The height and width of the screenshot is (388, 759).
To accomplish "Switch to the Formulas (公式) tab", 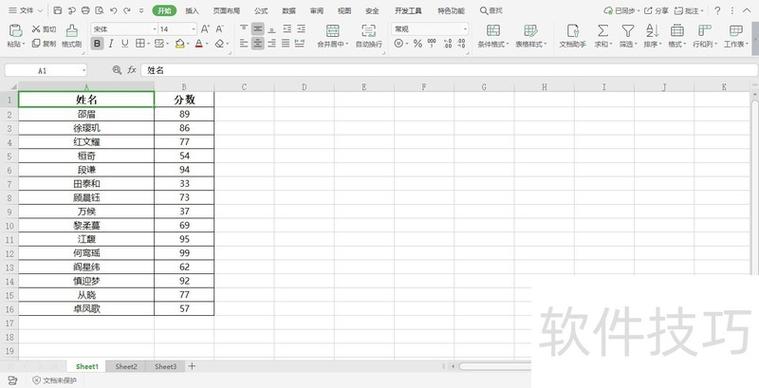I will tap(261, 10).
